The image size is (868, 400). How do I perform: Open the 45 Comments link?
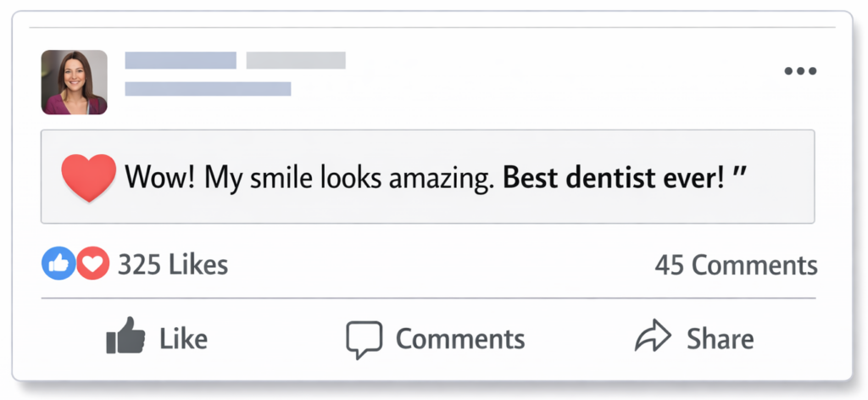coord(736,265)
